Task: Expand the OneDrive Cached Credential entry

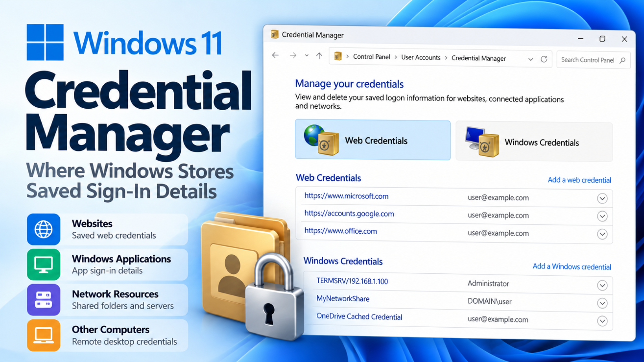Action: 602,321
